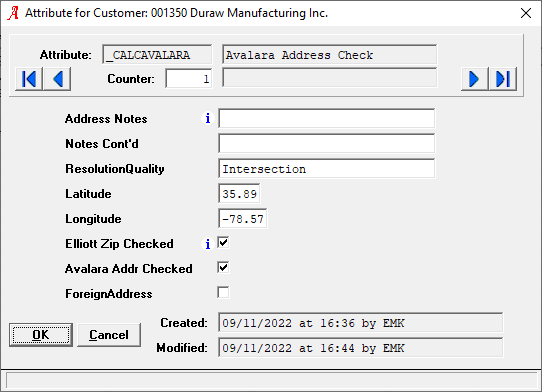Click the Address Notes info icon
Viewport: 542px width, 392px height.
coord(208,119)
